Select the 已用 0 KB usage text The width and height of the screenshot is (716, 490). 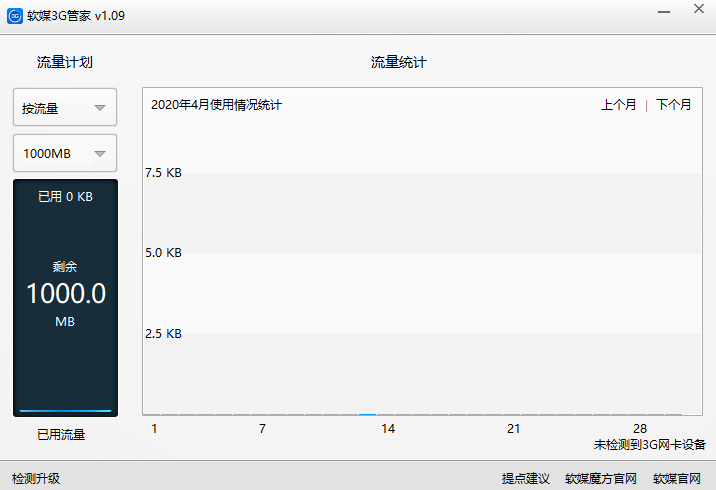(x=65, y=196)
